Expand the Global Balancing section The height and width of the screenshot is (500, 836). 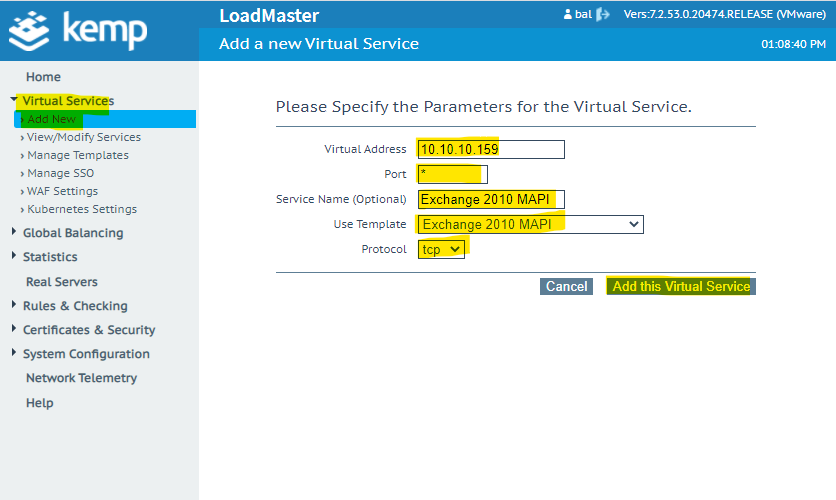(14, 232)
